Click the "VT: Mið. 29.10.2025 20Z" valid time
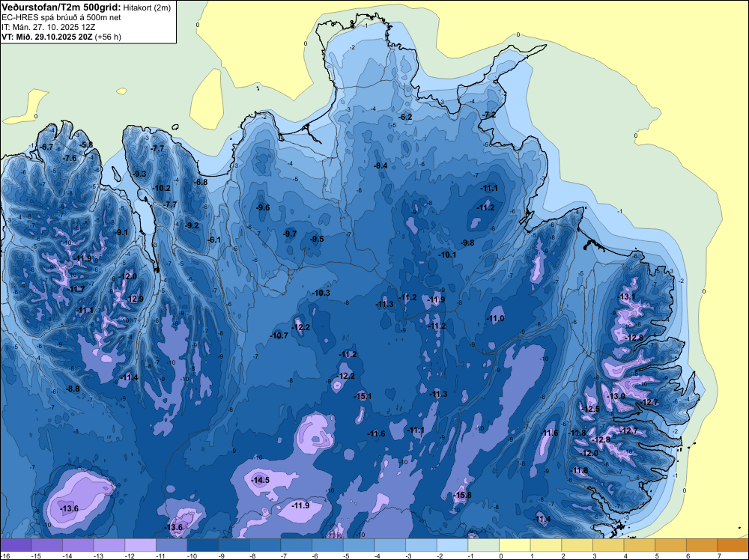 [x=47, y=37]
